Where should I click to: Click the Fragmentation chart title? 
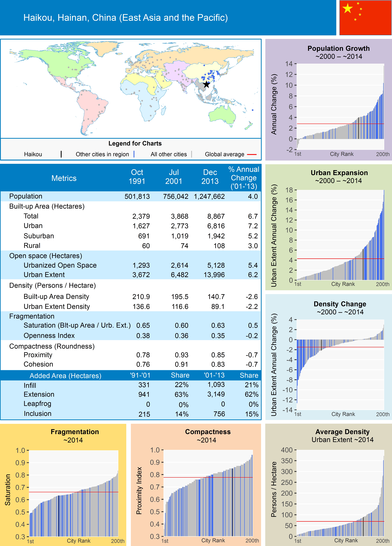pos(75,432)
